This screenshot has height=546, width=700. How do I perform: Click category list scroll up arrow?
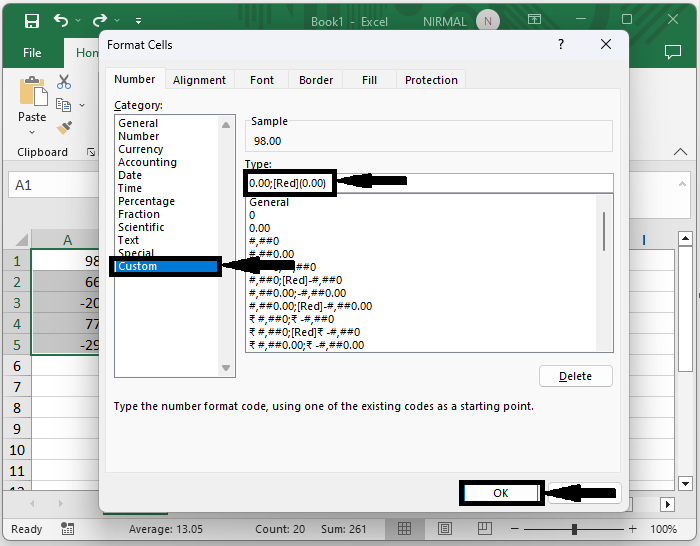[226, 125]
